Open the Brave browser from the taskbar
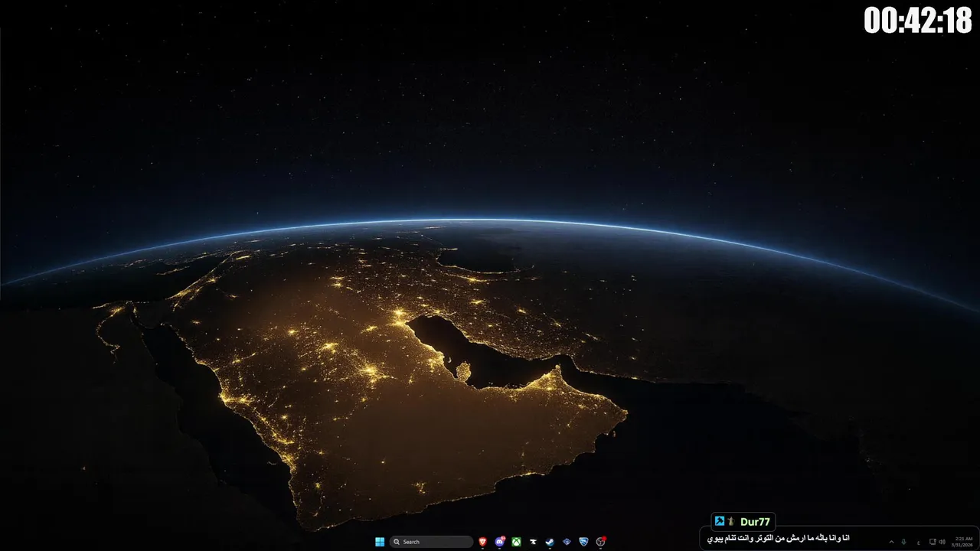This screenshot has height=551, width=980. pyautogui.click(x=482, y=542)
